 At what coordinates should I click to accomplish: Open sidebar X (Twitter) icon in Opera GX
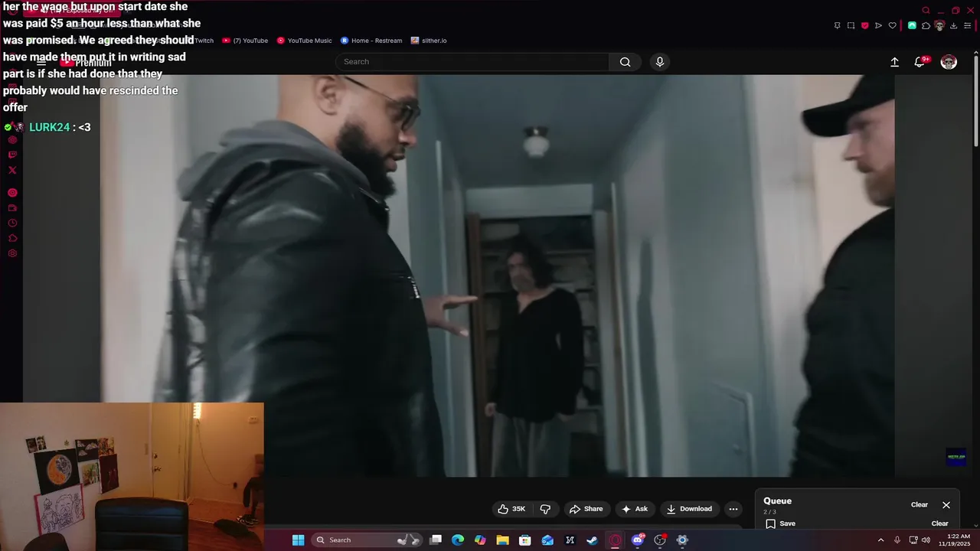coord(12,171)
